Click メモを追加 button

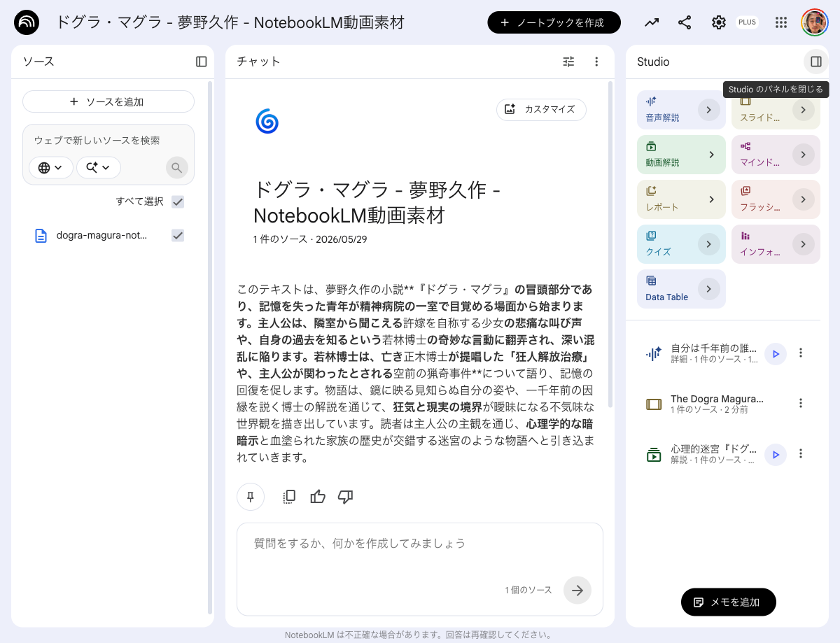tap(728, 602)
